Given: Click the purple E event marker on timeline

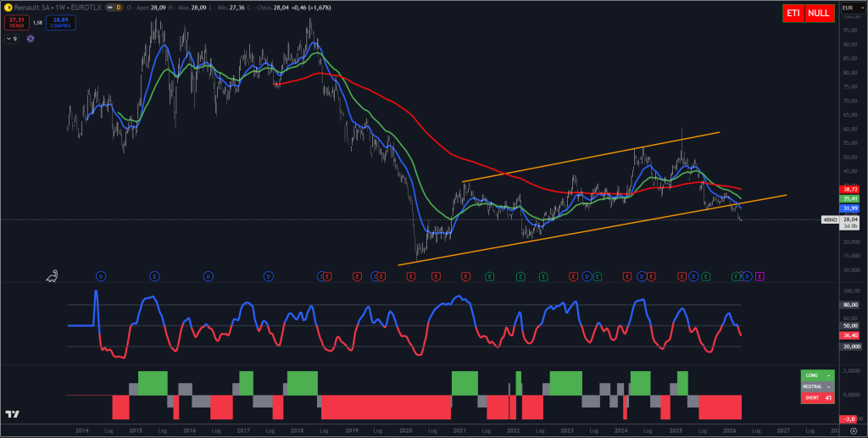Looking at the screenshot, I should click(x=759, y=276).
